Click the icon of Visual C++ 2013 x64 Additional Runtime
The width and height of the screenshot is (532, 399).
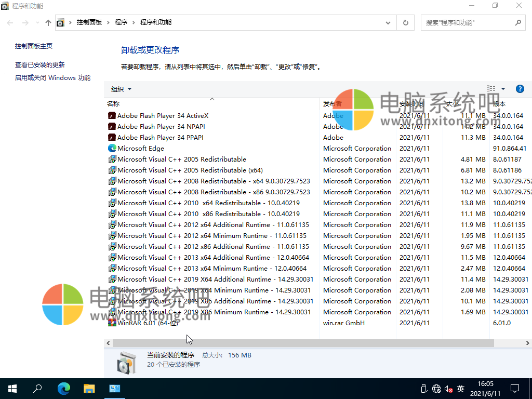(112, 257)
